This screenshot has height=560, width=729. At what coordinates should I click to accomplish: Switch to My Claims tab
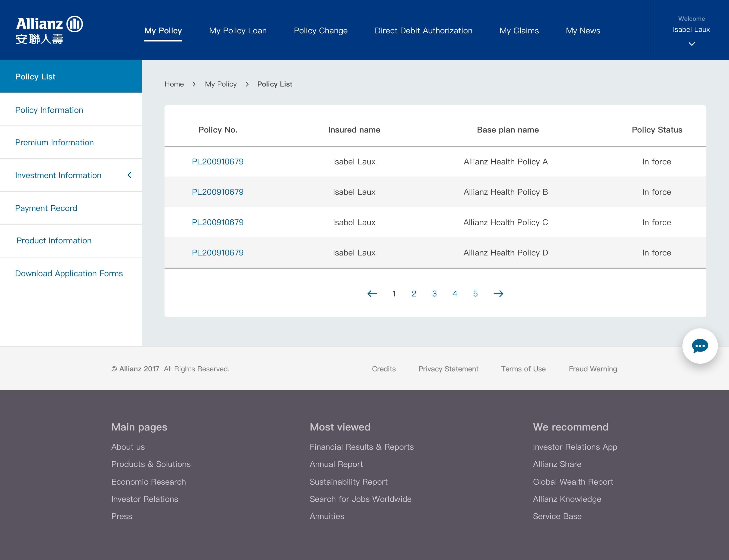519,31
